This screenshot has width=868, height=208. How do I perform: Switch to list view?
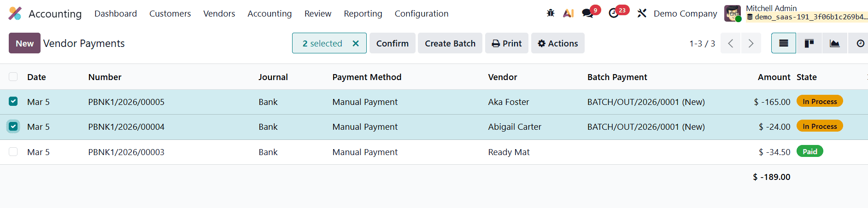point(783,43)
